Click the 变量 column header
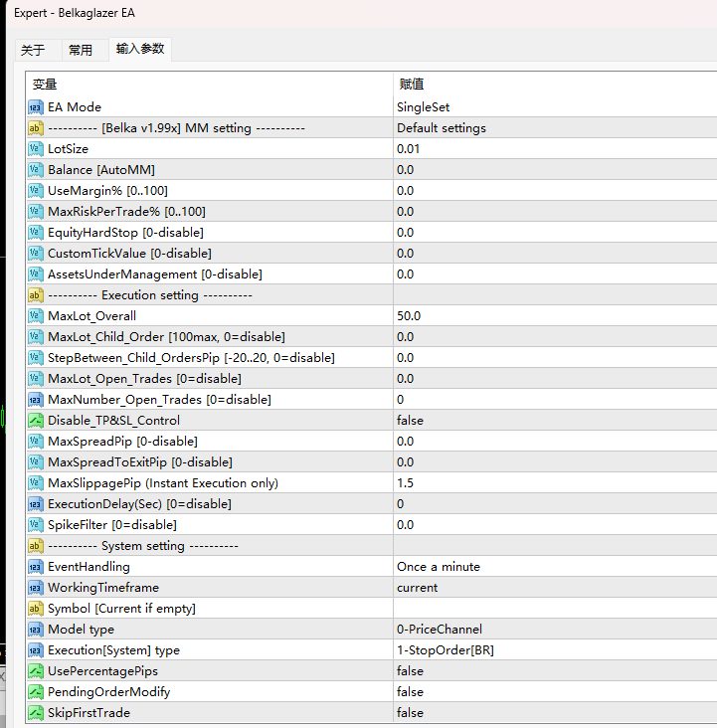This screenshot has width=717, height=728. coord(209,85)
